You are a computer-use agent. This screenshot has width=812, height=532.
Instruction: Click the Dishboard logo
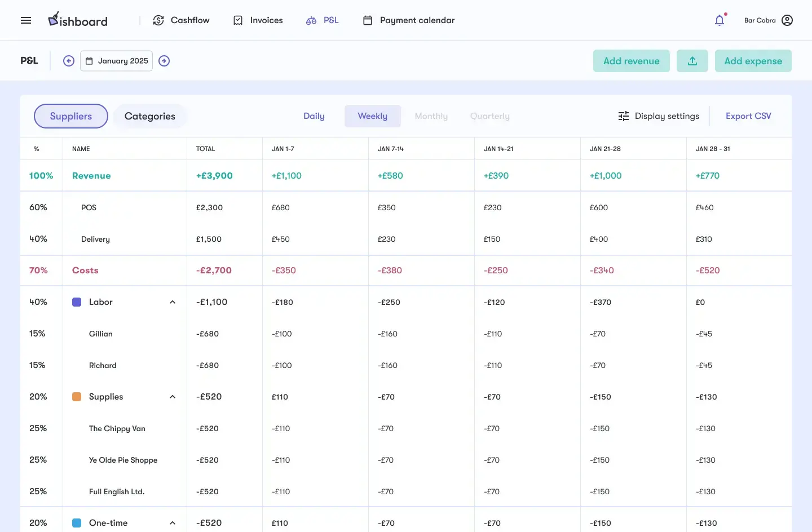coord(78,20)
